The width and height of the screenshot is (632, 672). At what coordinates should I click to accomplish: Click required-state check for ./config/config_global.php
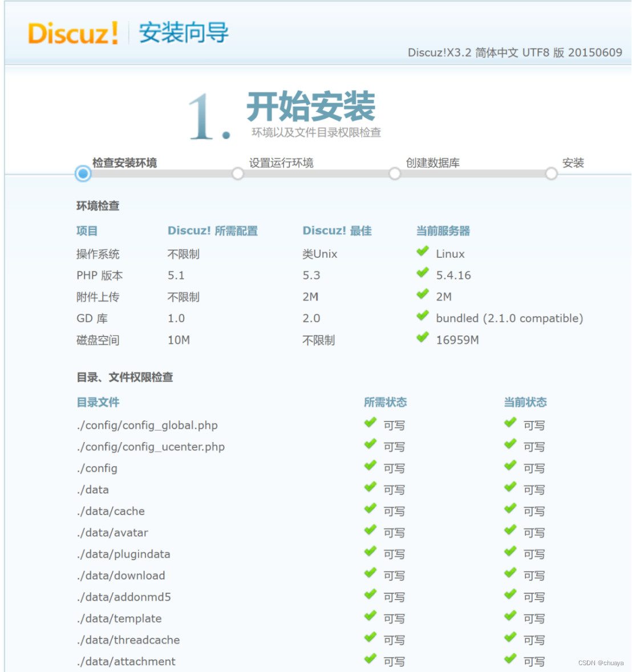point(370,423)
